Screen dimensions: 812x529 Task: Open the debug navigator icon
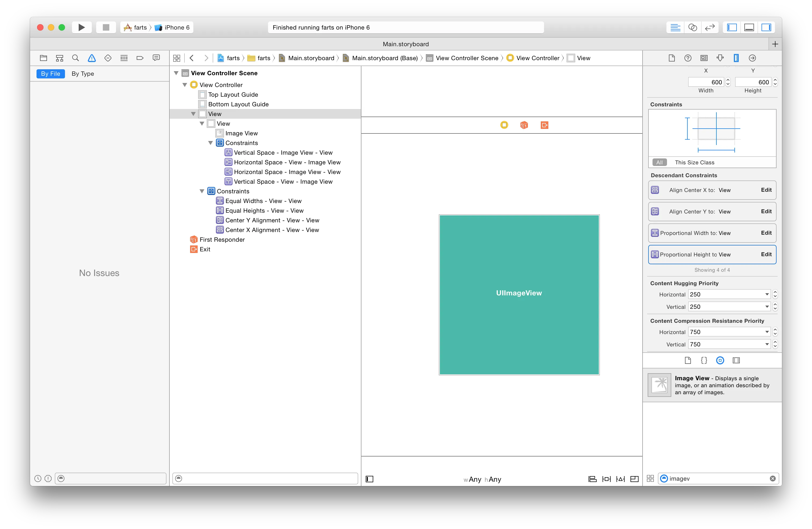[124, 58]
